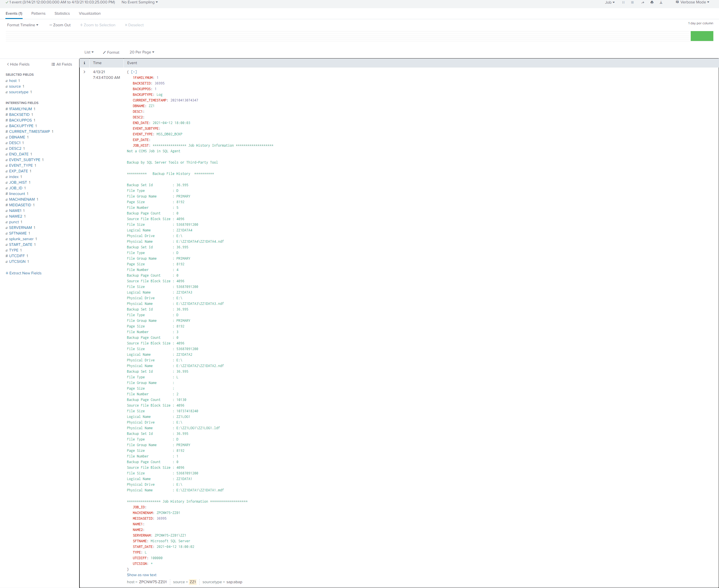719x588 pixels.
Task: Select the host field in Selected Fields
Action: tap(13, 81)
